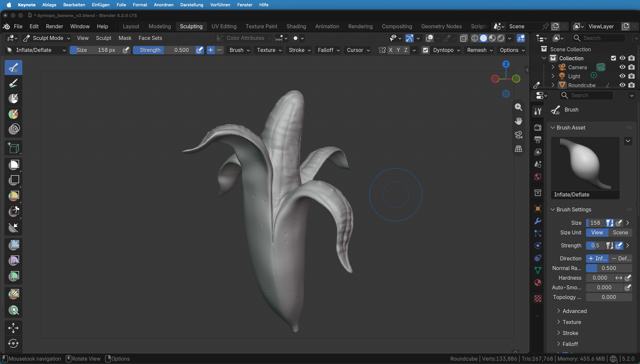Open the World properties tab icon
This screenshot has width=640, height=364.
click(x=538, y=177)
